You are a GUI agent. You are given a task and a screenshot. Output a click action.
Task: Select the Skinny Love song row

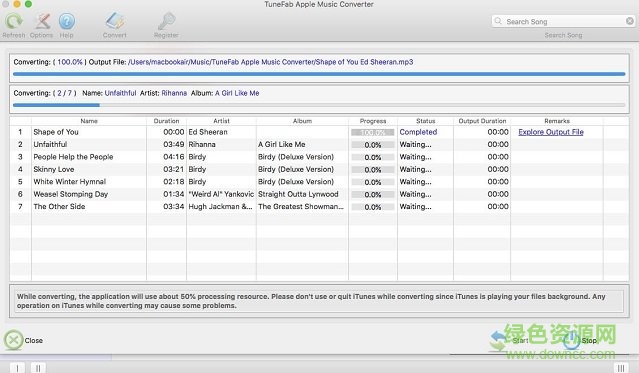[319, 169]
